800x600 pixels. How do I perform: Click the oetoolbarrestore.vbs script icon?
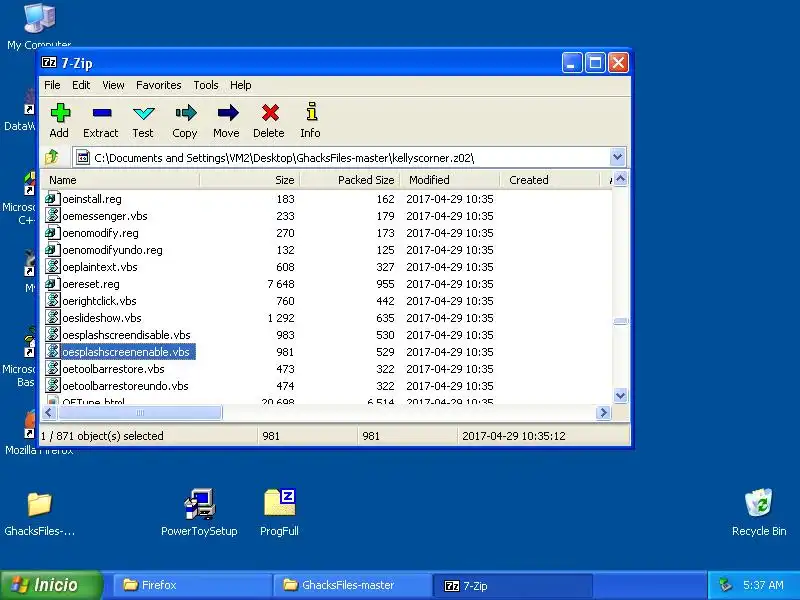pos(52,368)
